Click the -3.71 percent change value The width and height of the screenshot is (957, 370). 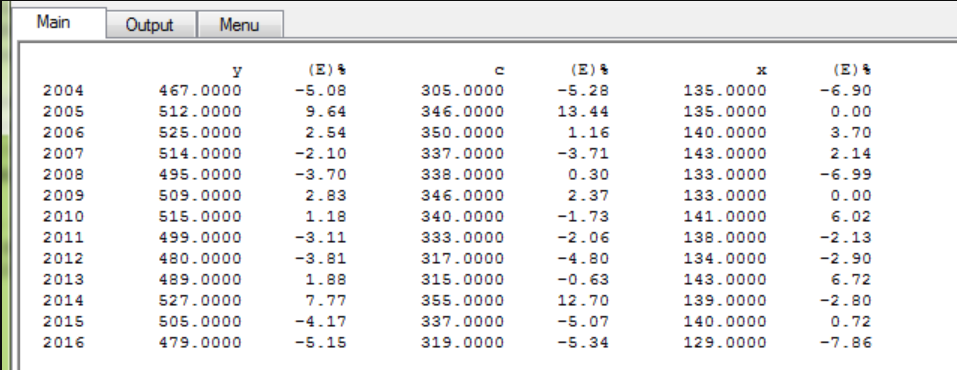coord(583,153)
